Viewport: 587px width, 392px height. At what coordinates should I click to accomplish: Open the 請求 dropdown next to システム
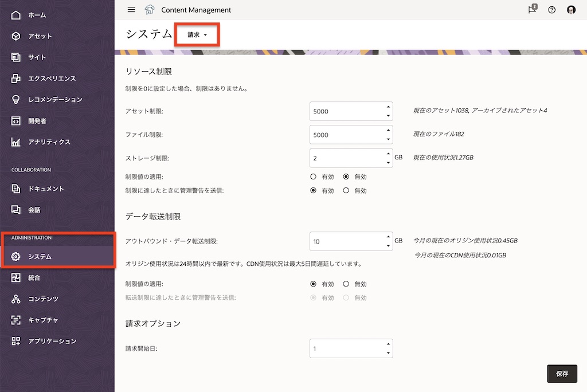coord(197,34)
